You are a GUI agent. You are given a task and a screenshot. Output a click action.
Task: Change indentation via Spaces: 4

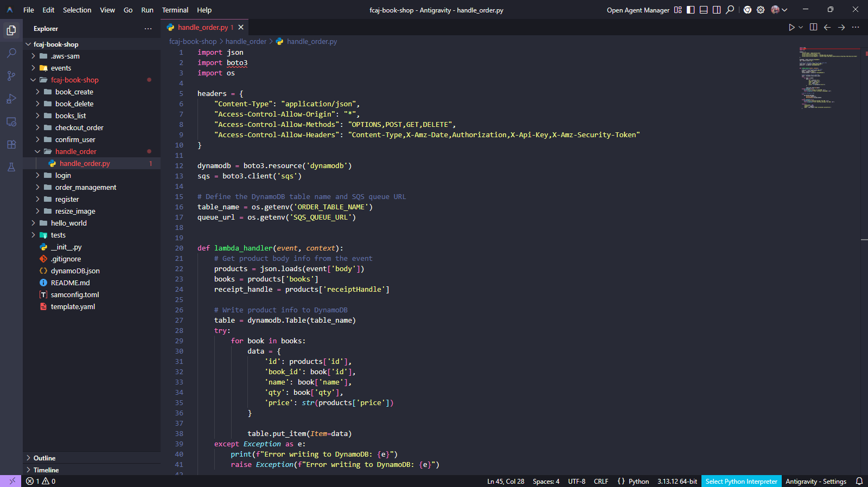(546, 481)
